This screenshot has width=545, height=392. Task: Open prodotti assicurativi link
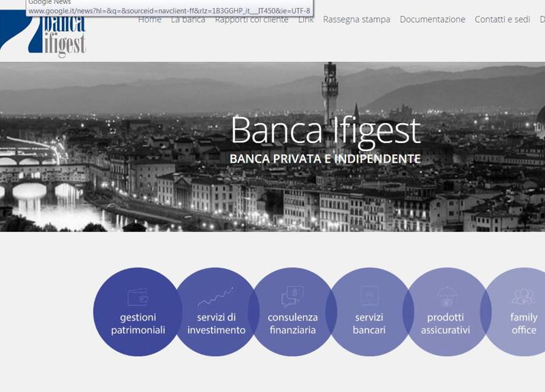click(446, 323)
